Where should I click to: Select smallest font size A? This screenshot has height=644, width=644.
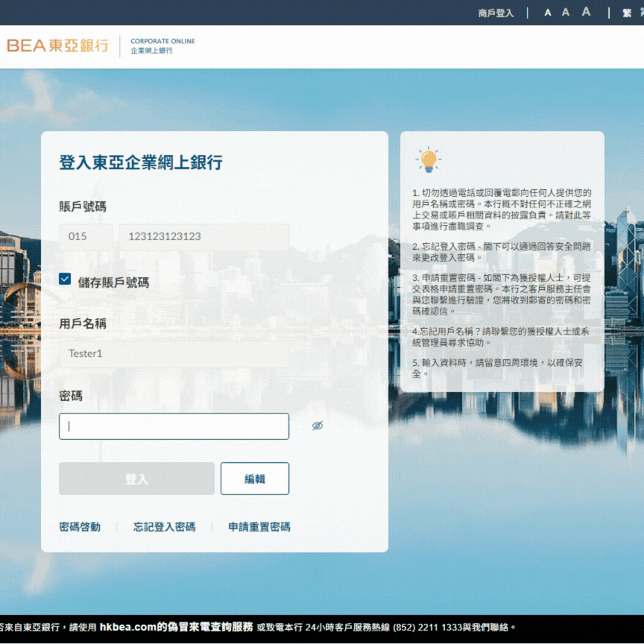548,13
